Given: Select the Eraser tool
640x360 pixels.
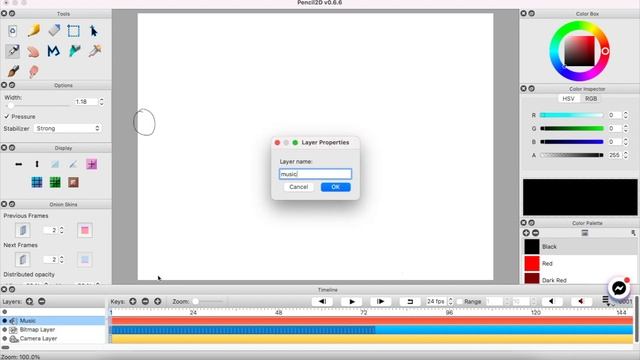Looking at the screenshot, I should 54,31.
